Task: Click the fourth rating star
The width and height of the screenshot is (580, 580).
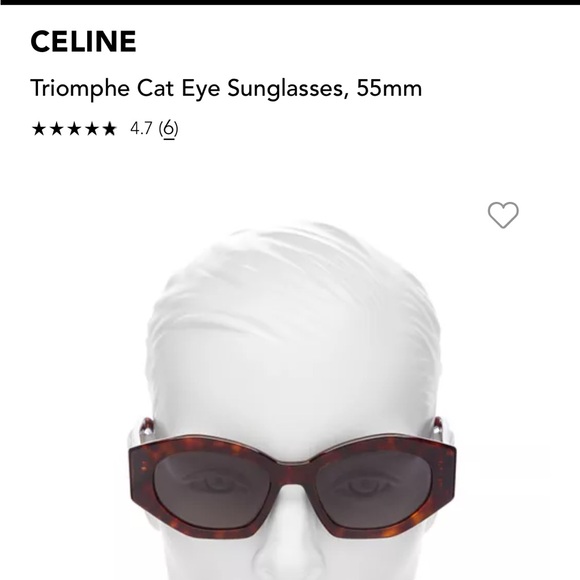Action: coord(92,129)
